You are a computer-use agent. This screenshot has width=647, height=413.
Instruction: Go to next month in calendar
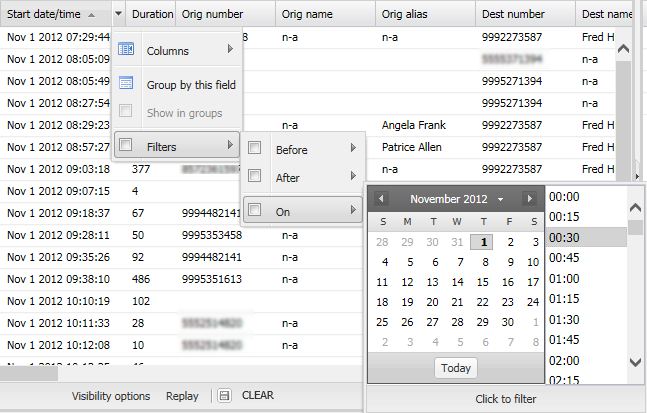[530, 199]
